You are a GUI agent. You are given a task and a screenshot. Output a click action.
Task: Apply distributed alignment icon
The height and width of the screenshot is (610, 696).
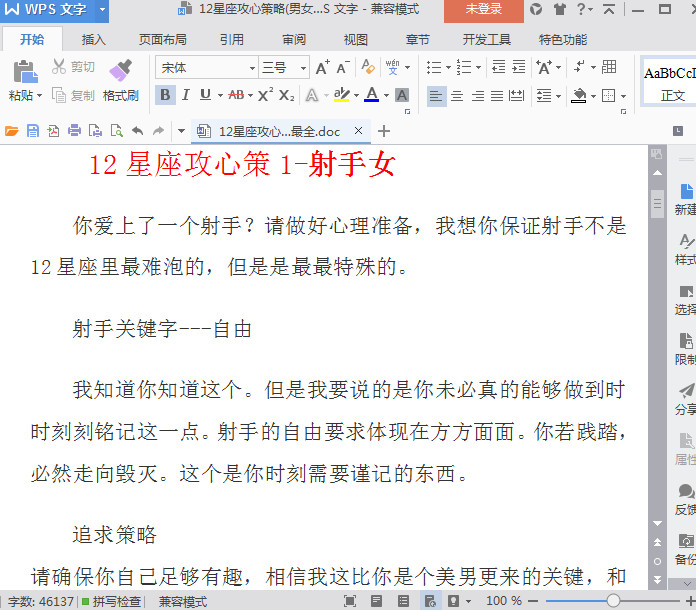click(516, 95)
